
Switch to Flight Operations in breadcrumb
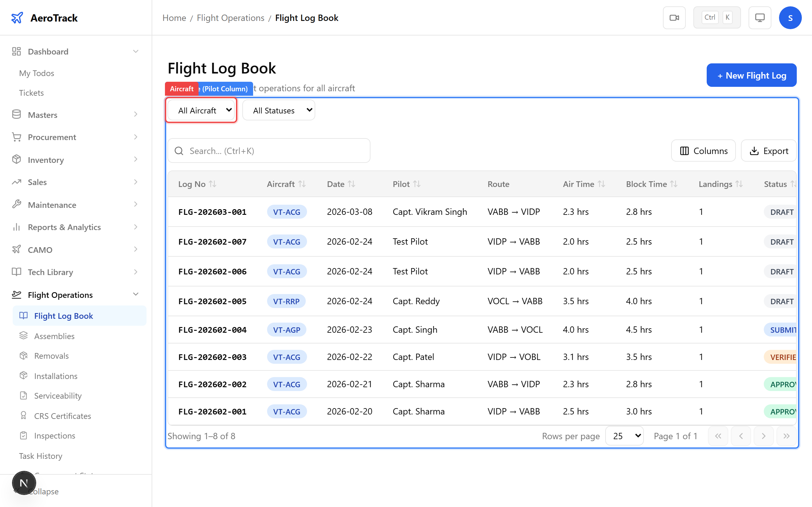click(230, 17)
